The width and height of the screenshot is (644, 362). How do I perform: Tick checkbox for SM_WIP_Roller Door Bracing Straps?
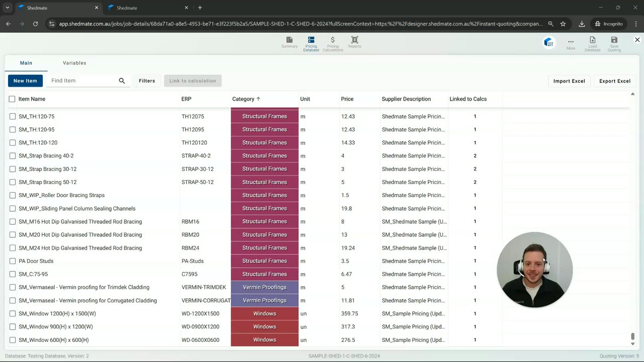point(13,195)
